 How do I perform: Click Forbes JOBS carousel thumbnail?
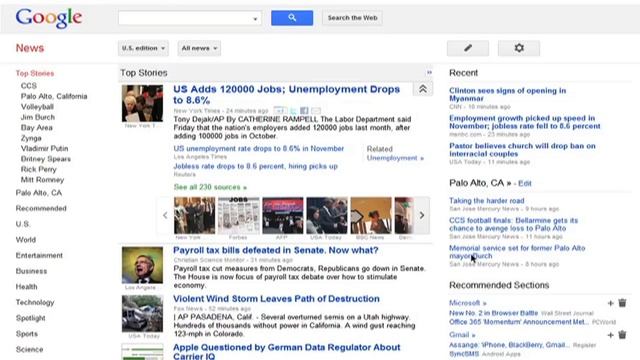[x=238, y=216]
